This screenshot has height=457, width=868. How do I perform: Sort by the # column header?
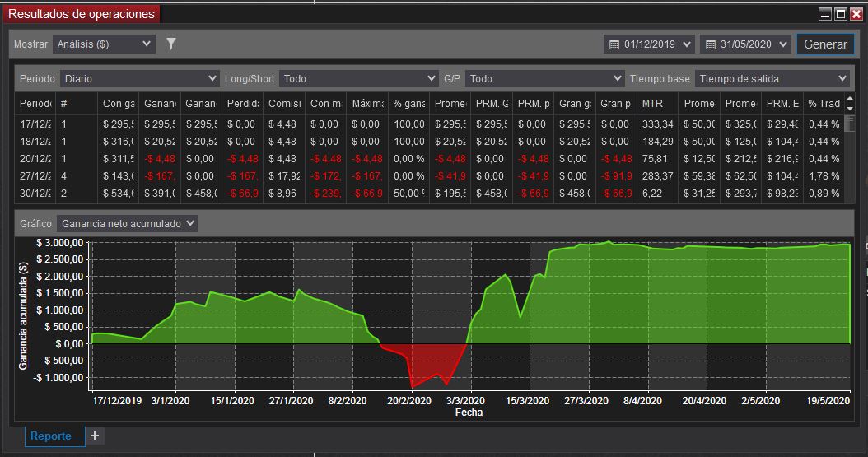coord(77,104)
